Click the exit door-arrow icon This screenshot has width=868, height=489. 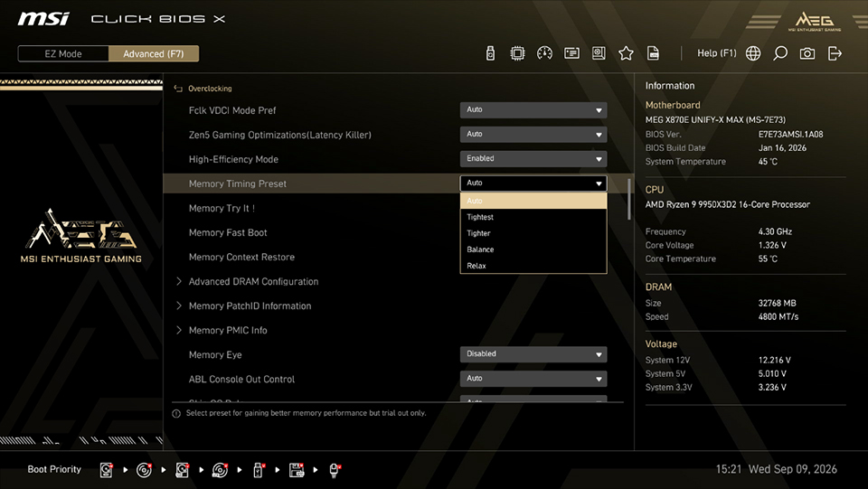click(x=835, y=53)
